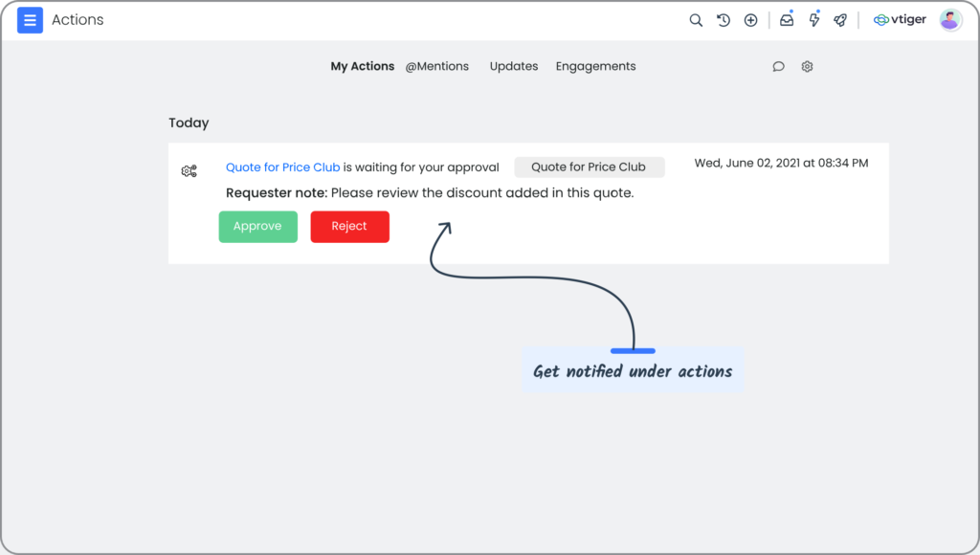Click the Today section heading
This screenshot has width=980, height=555.
click(x=189, y=122)
